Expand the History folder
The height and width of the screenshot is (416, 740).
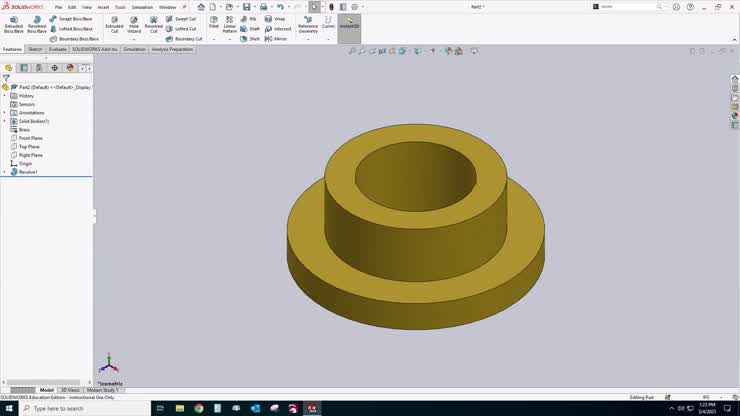[x=5, y=96]
